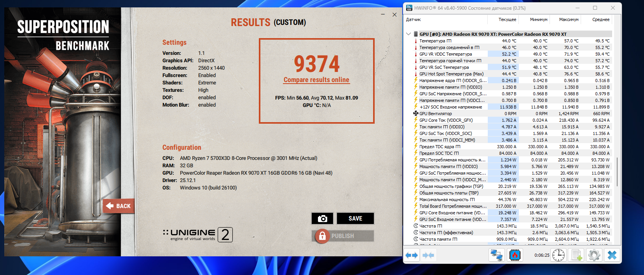Select the Частота памяти ГП row
The height and width of the screenshot is (275, 644).
point(512,239)
